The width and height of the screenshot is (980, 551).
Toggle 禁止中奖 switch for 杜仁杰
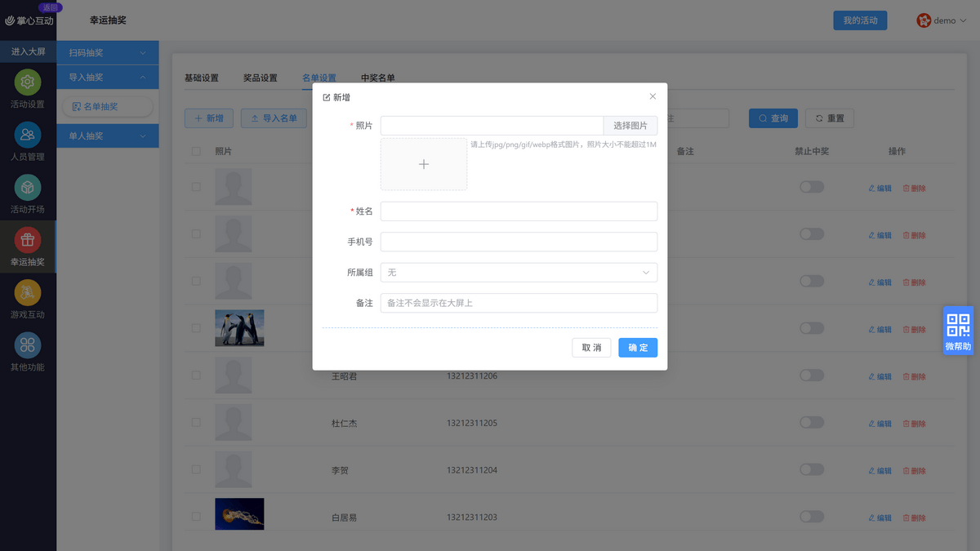click(812, 422)
